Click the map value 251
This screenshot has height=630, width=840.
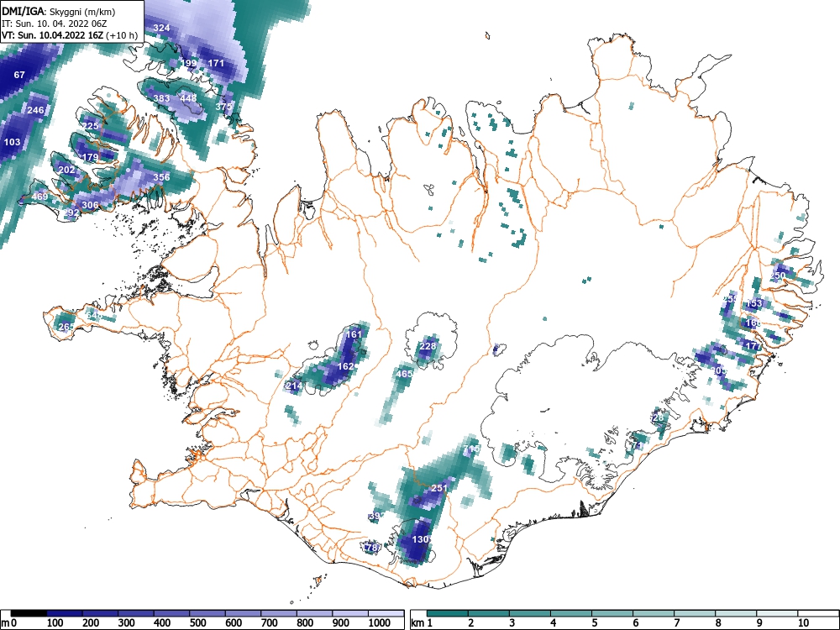coord(439,488)
